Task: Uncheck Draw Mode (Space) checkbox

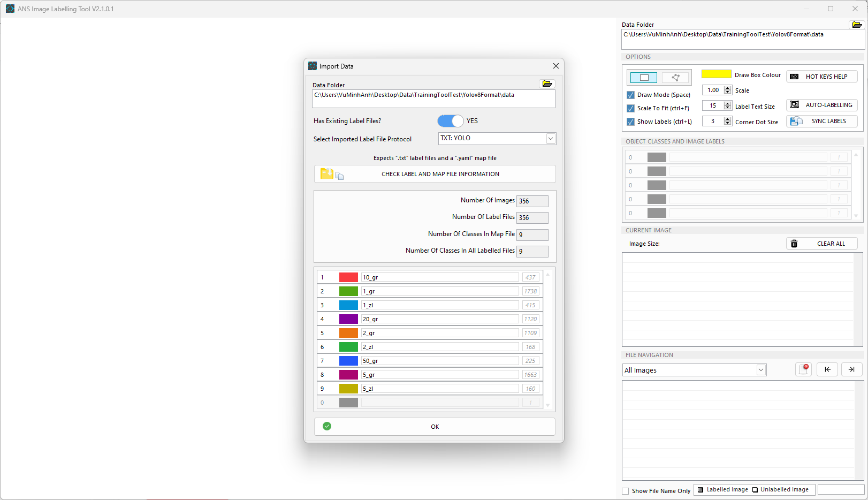Action: (631, 95)
